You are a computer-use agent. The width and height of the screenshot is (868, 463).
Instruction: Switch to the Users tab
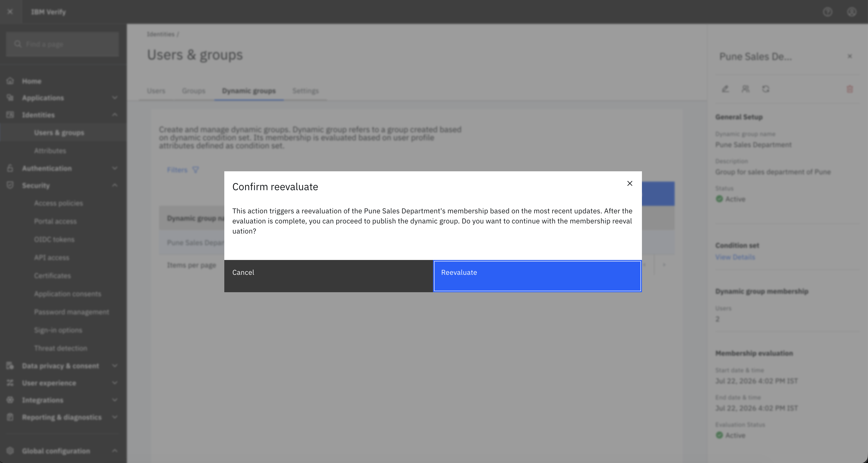156,91
